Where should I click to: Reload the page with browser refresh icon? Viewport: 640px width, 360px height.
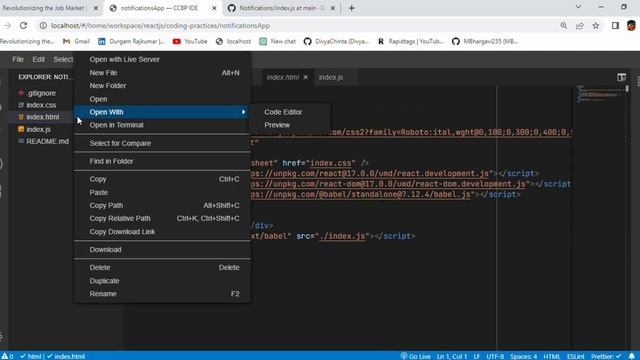click(x=23, y=26)
